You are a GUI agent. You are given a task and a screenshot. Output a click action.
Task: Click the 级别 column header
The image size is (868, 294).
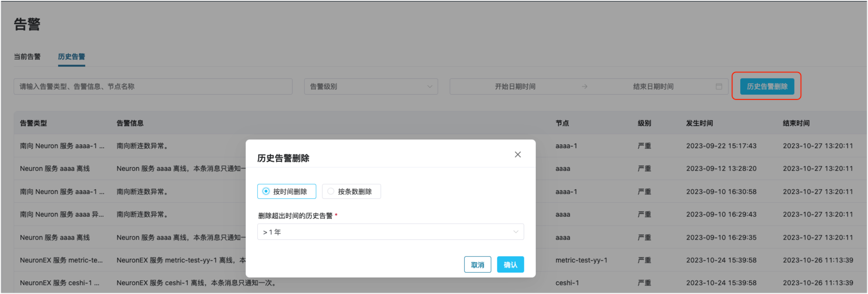point(644,123)
